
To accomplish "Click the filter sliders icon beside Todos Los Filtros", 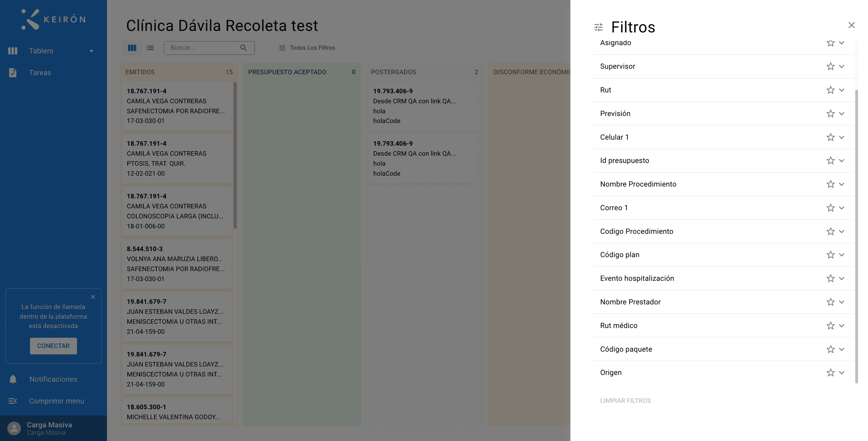I will click(282, 48).
